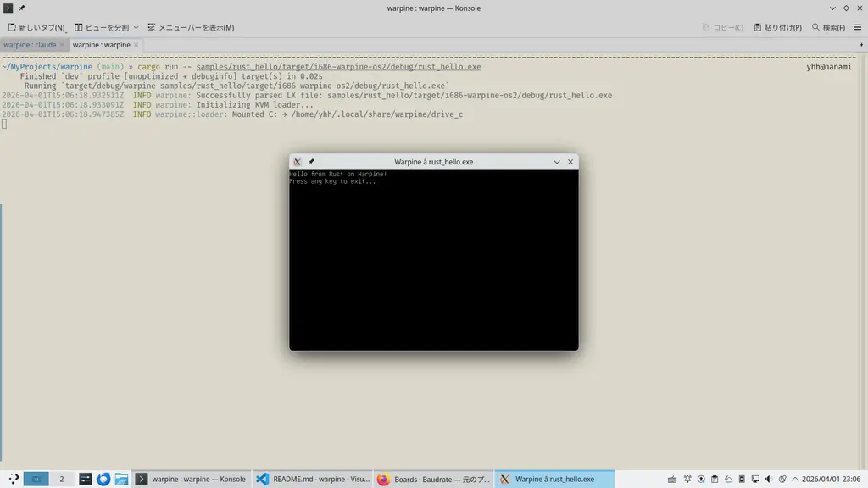Open a new tab with 新しいタブ button
This screenshot has width=868, height=488.
tap(36, 27)
